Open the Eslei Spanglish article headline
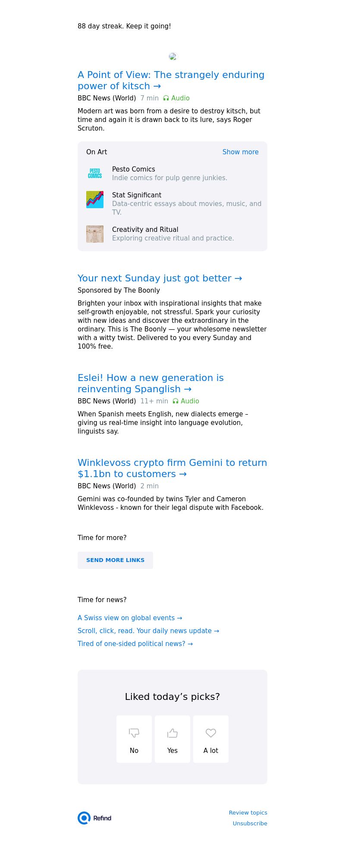 click(x=151, y=384)
